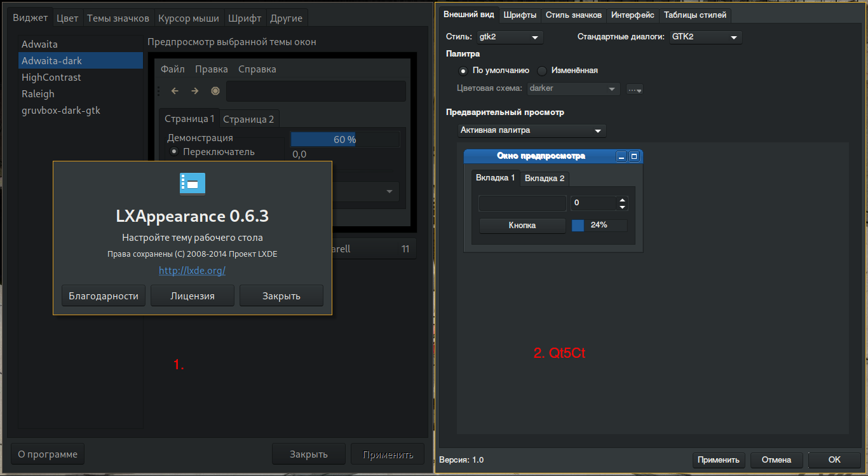The image size is (868, 476).
Task: Click the default font button showing 11
Action: (x=374, y=249)
